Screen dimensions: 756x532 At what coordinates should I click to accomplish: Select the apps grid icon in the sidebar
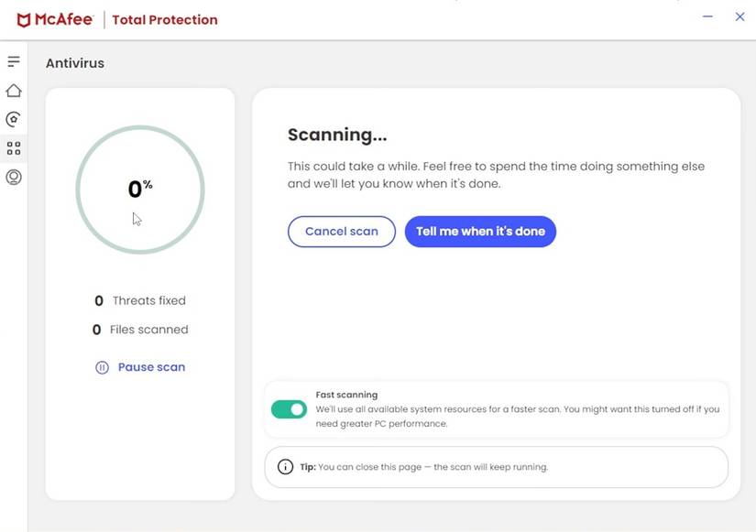(x=13, y=147)
